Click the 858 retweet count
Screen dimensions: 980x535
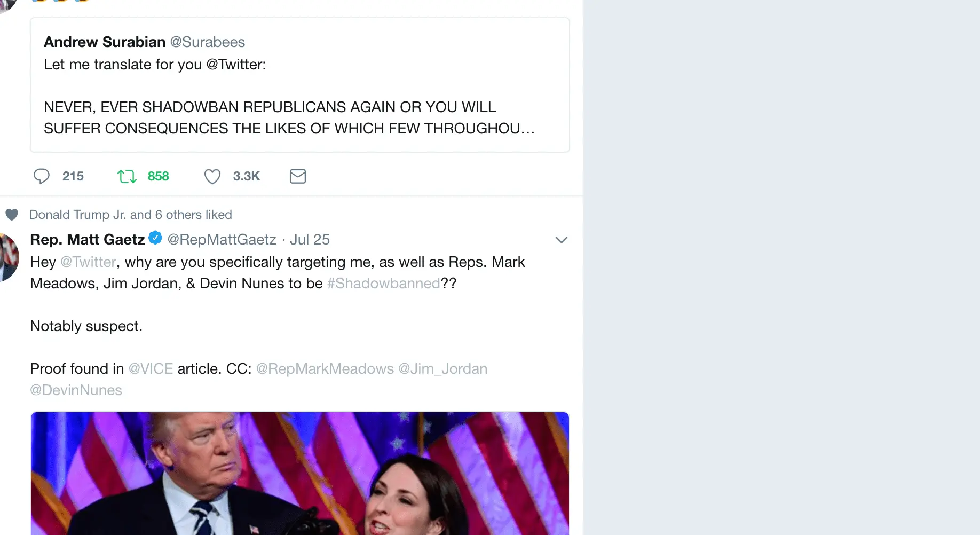[x=159, y=176]
